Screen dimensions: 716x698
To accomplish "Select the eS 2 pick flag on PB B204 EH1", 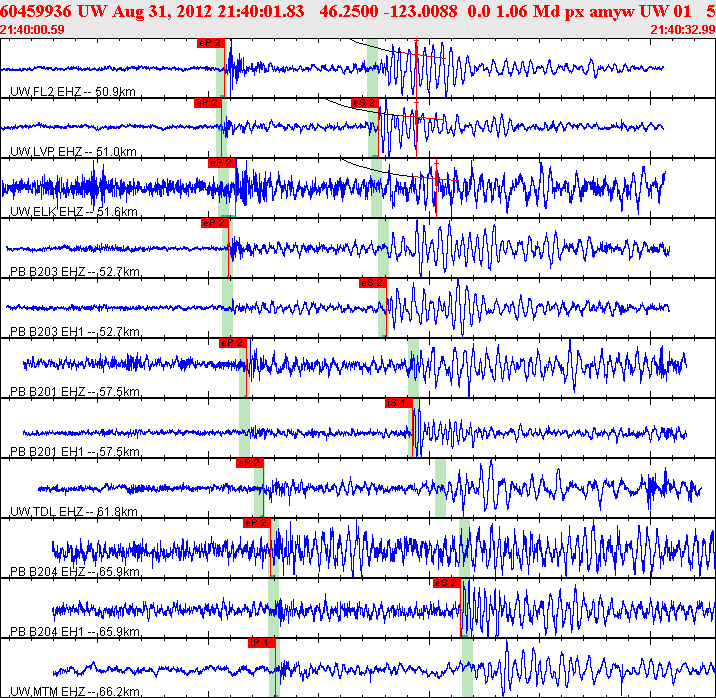I will click(447, 583).
